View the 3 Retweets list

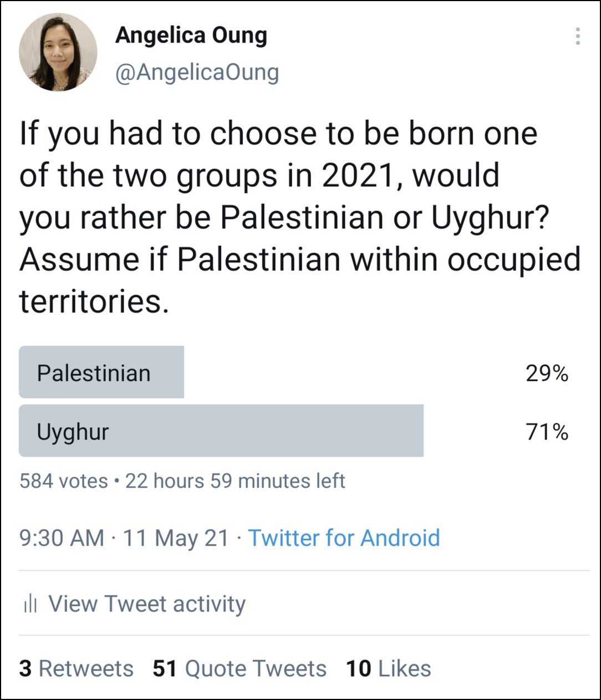tap(76, 668)
